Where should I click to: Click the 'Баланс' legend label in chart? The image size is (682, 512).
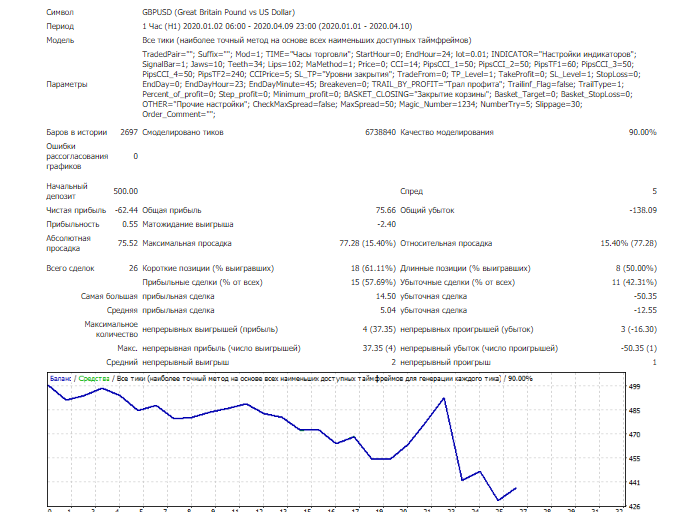click(60, 378)
